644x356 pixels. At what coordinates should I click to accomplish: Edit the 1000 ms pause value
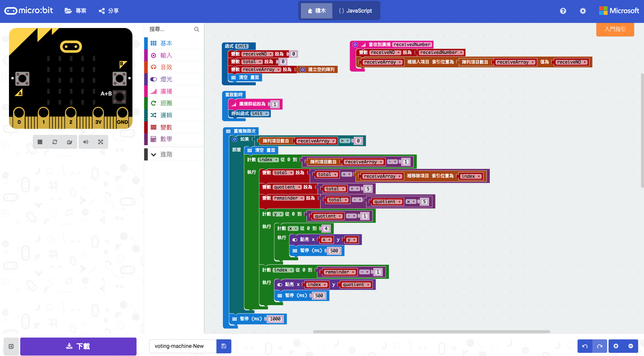[275, 319]
